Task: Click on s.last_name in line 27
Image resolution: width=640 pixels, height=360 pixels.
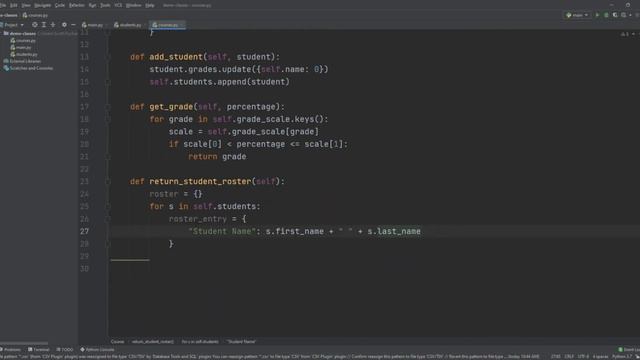Action: [394, 231]
